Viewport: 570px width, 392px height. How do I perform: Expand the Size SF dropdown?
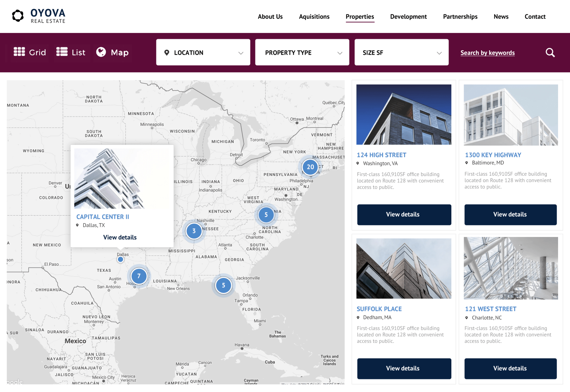coord(402,52)
